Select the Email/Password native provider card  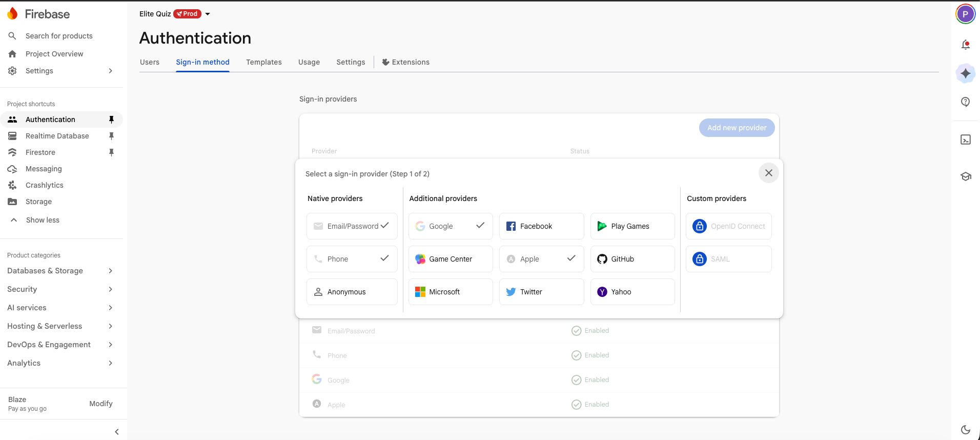click(352, 226)
